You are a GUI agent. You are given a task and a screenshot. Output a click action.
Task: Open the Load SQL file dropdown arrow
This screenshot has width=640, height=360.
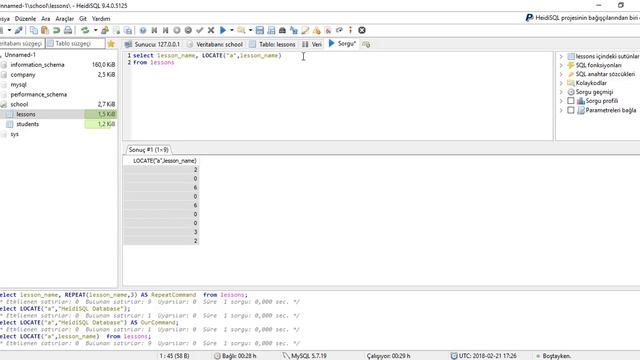tap(250, 30)
